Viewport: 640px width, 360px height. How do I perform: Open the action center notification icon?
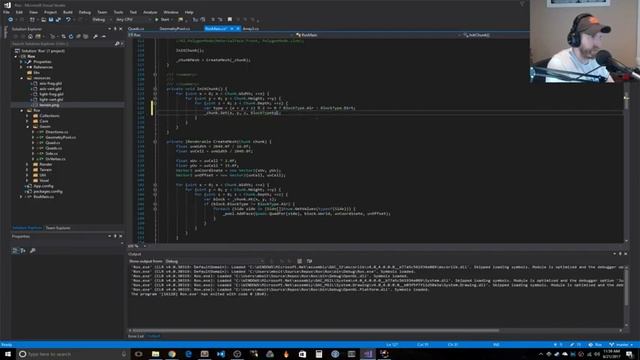[x=629, y=354]
